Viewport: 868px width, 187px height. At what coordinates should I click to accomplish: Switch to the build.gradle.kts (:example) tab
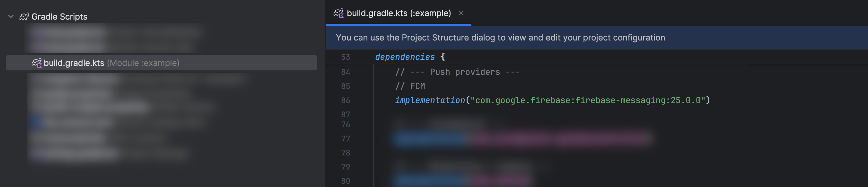click(399, 13)
